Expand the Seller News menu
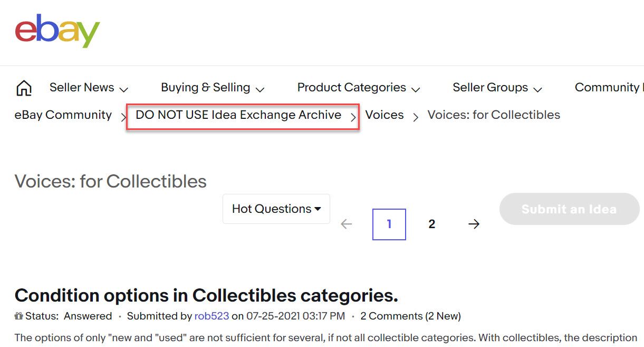Screen dimensions: 644x347 [89, 88]
